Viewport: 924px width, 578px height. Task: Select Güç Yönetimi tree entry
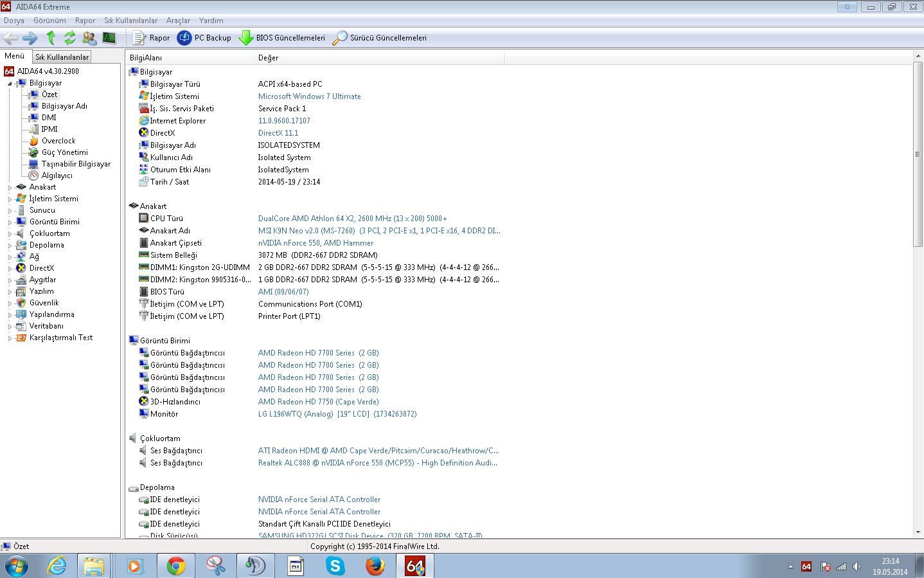[x=64, y=152]
